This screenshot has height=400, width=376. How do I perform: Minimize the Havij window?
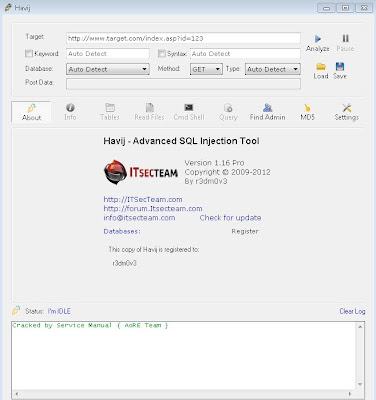coord(326,8)
